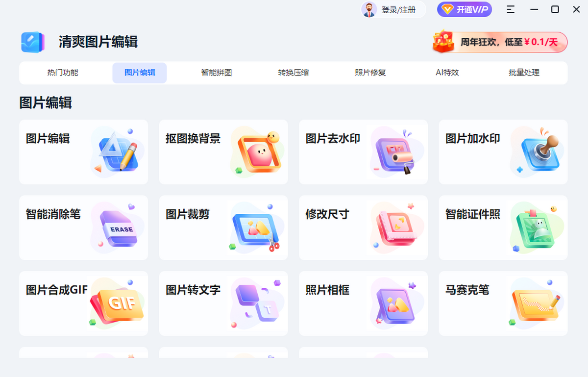
Task: Click the 修改尺寸 resize icon
Action: (x=396, y=227)
